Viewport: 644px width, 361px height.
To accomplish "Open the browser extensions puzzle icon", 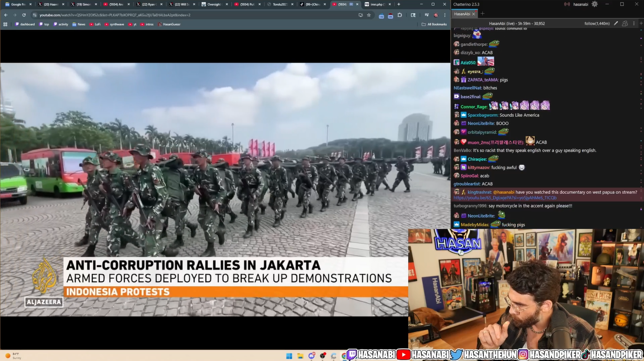I will pos(400,15).
